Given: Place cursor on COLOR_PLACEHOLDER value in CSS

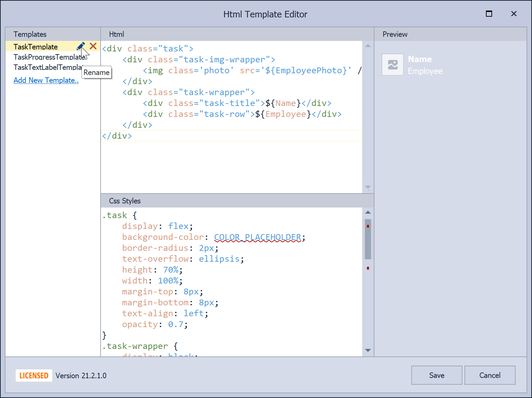Looking at the screenshot, I should [x=257, y=237].
